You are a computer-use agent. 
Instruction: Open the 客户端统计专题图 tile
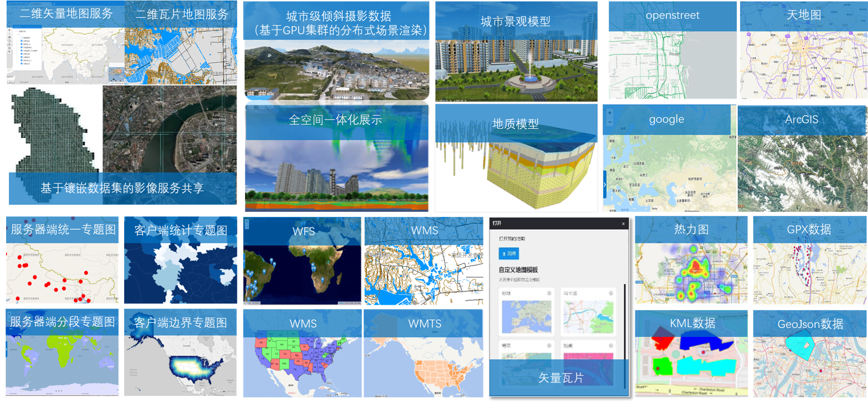(181, 260)
